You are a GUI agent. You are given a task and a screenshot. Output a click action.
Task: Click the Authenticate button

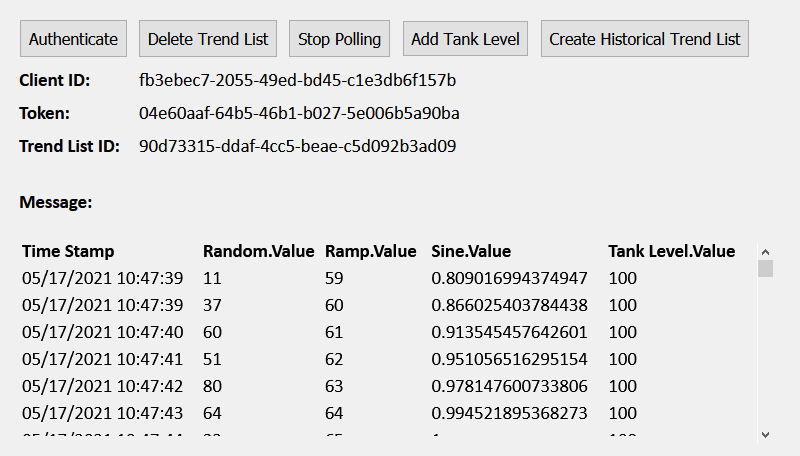73,39
